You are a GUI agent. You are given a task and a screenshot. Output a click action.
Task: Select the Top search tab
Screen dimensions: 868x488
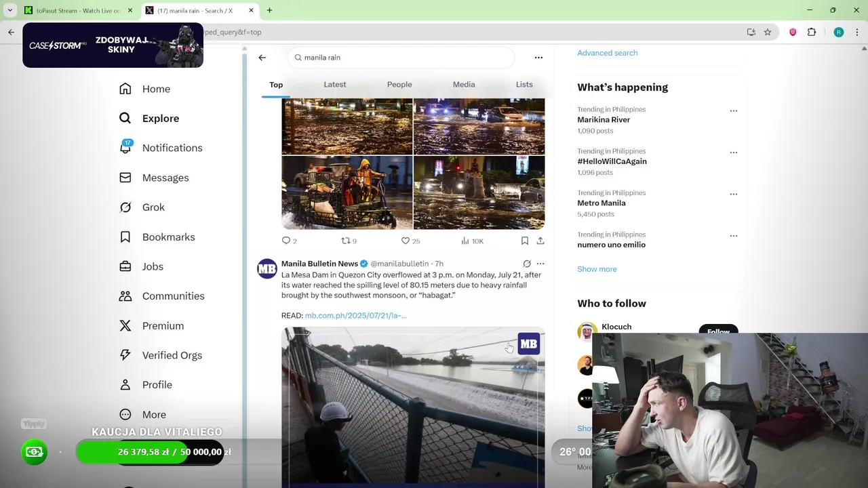(276, 85)
